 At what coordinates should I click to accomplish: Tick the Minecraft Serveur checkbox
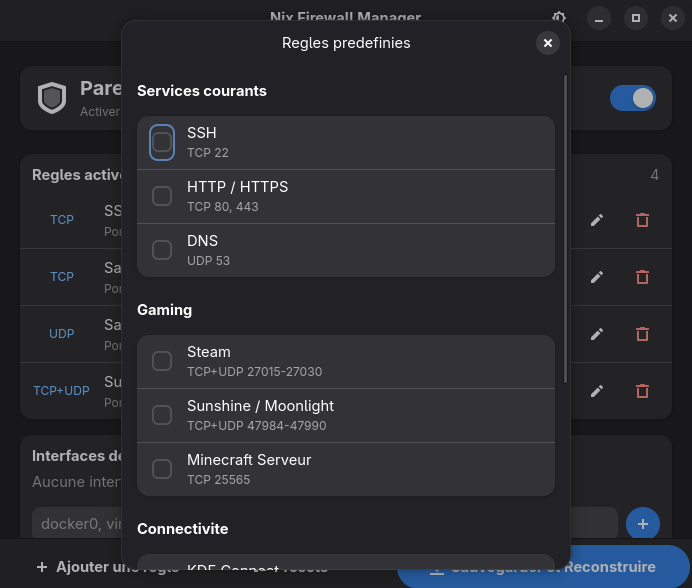[162, 469]
